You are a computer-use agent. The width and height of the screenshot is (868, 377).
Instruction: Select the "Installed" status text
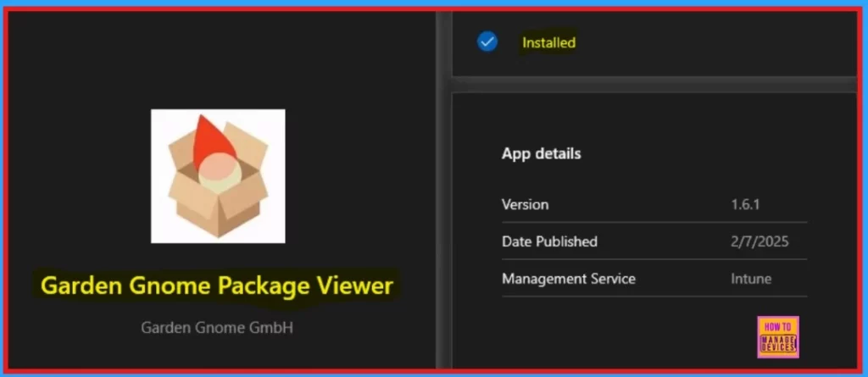pos(548,42)
